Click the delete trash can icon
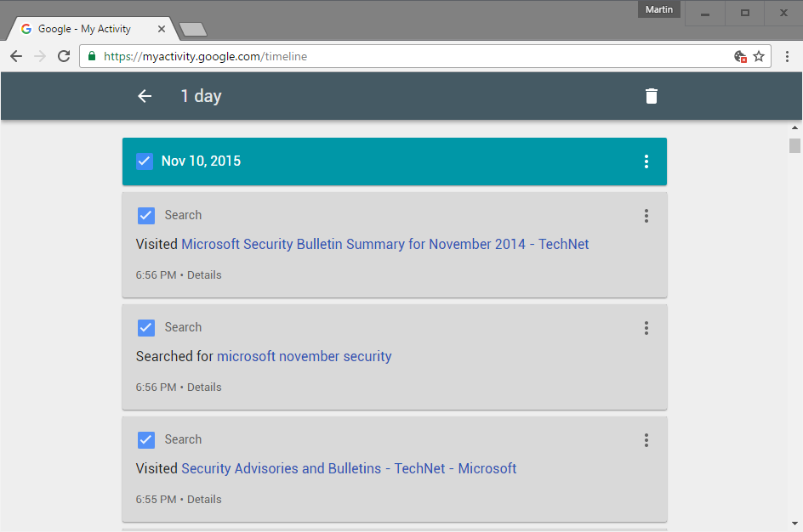Viewport: 803px width, 532px height. pos(651,96)
